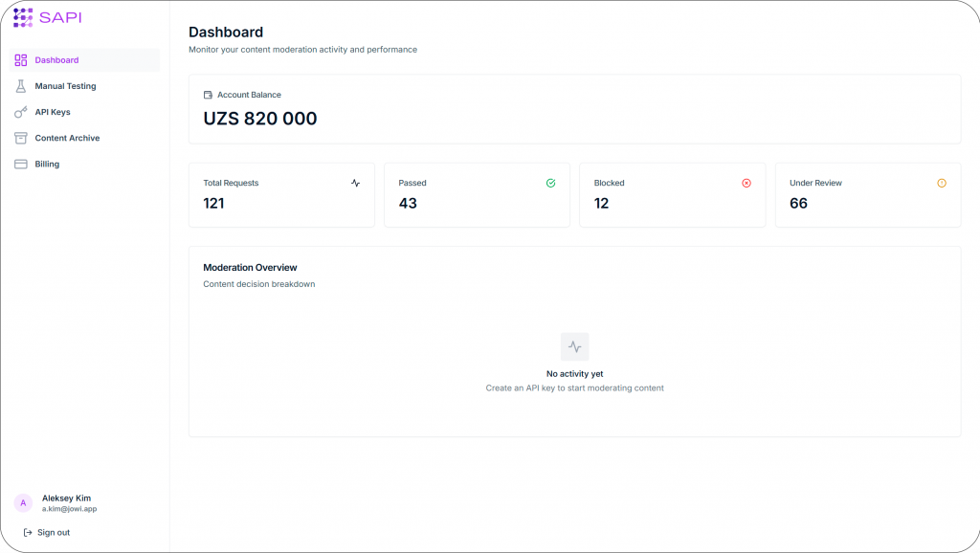980x553 pixels.
Task: Click the orange Under Review warning icon
Action: (942, 183)
